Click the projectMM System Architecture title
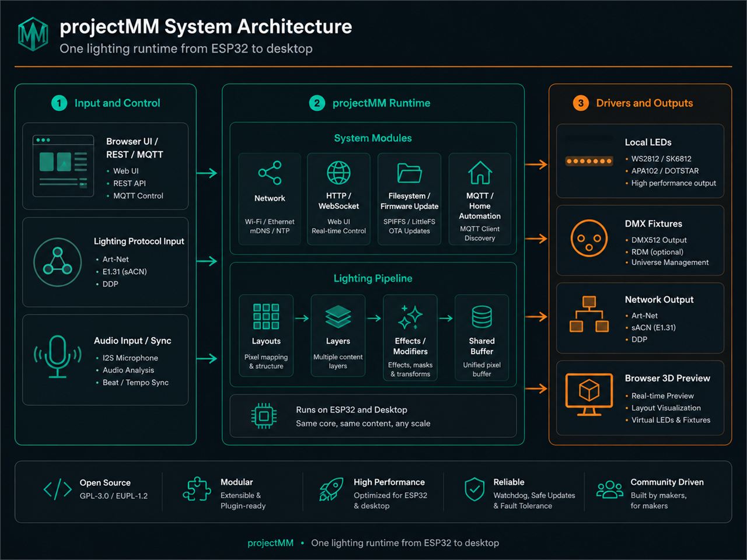The height and width of the screenshot is (560, 747). click(x=206, y=26)
